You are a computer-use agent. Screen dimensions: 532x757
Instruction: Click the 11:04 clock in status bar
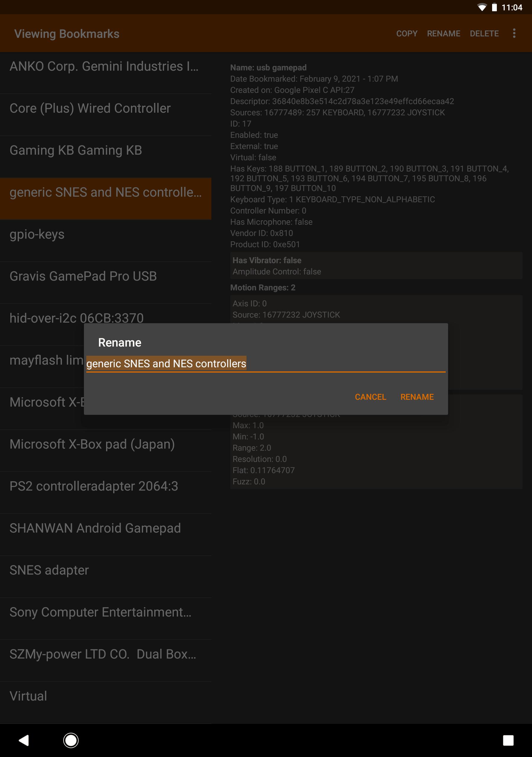click(512, 7)
